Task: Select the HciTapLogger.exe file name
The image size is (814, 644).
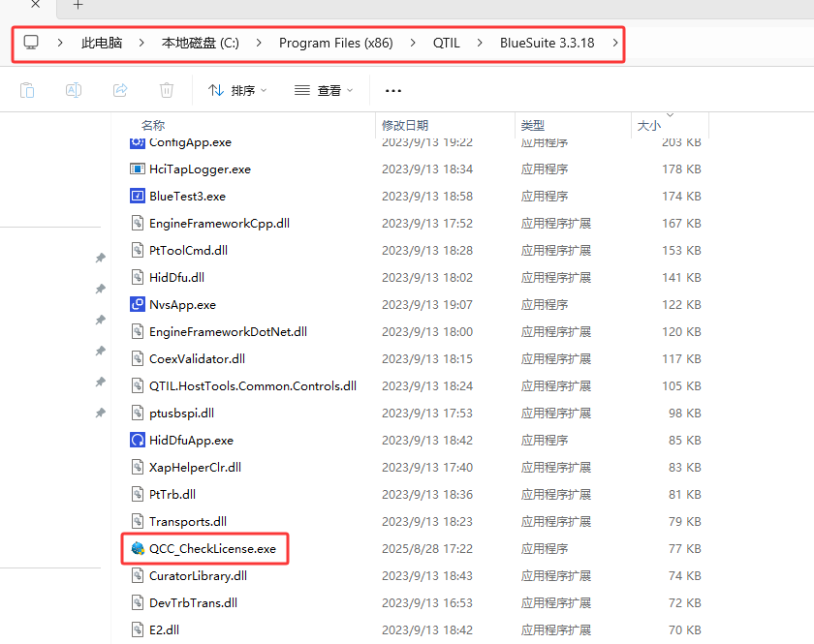Action: (x=200, y=169)
